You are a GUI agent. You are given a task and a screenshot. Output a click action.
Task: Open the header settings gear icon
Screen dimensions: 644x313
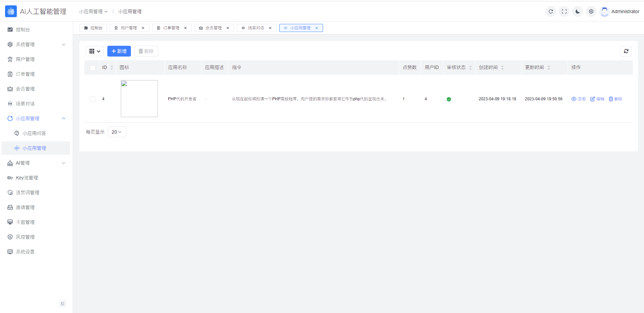(591, 11)
